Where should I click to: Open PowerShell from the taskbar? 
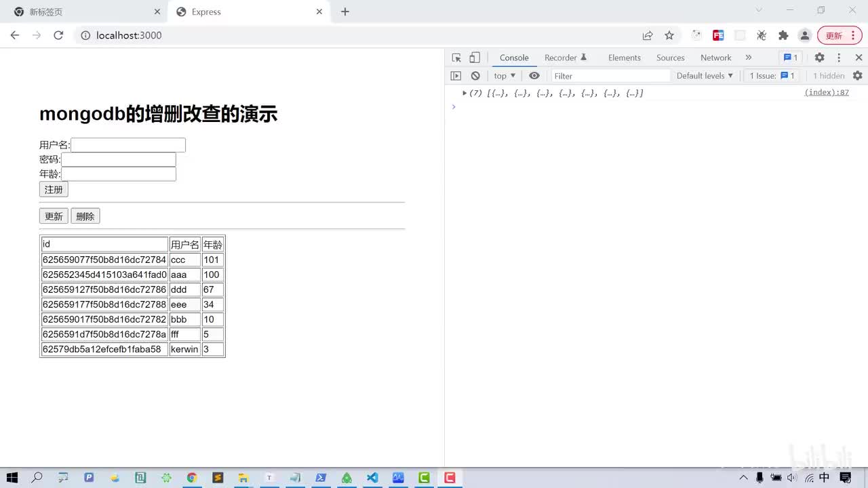[321, 478]
